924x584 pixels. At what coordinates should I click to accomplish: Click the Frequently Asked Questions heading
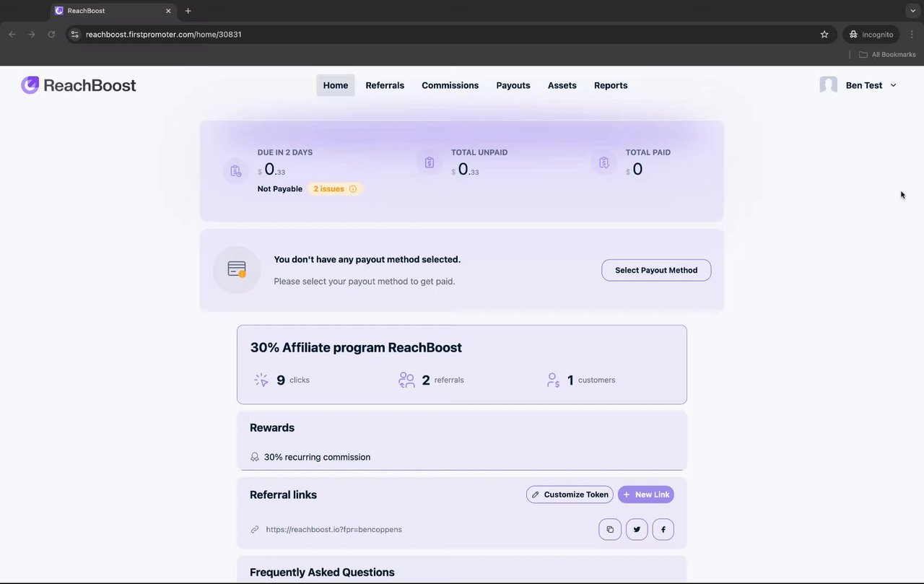pyautogui.click(x=322, y=572)
